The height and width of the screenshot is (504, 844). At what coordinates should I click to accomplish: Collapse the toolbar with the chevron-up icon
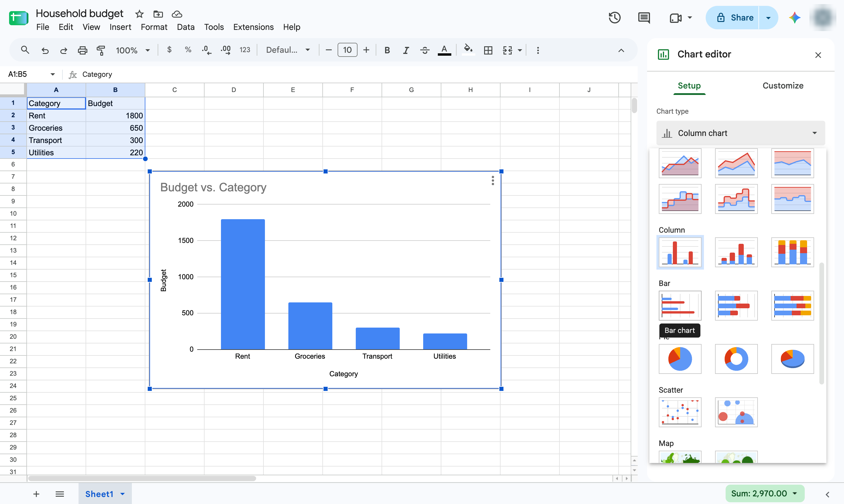tap(621, 50)
